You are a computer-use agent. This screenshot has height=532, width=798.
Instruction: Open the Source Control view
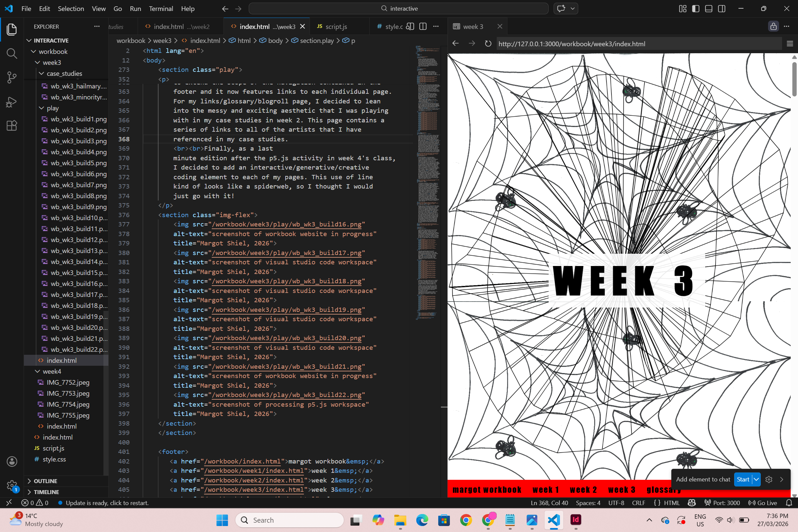pos(12,77)
